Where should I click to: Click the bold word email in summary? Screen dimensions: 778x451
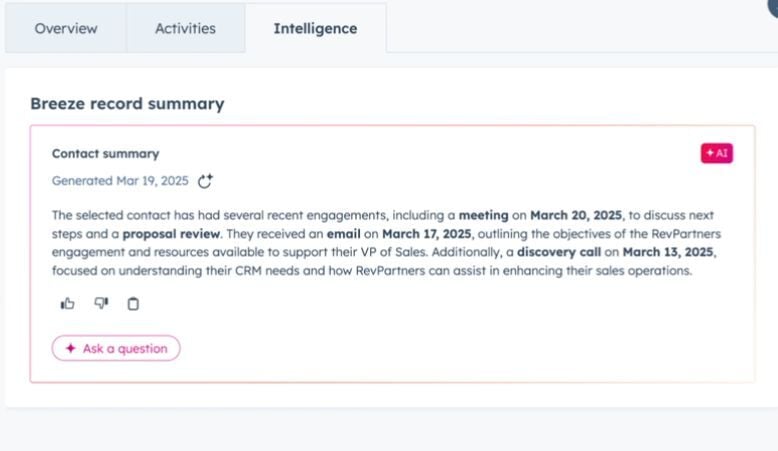coord(343,234)
